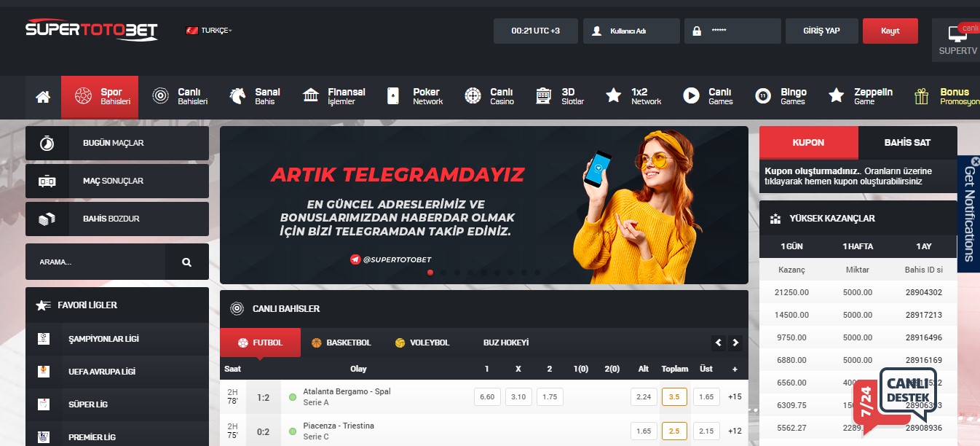
Task: Click the server time display 00:21 UTC +3
Action: click(536, 31)
